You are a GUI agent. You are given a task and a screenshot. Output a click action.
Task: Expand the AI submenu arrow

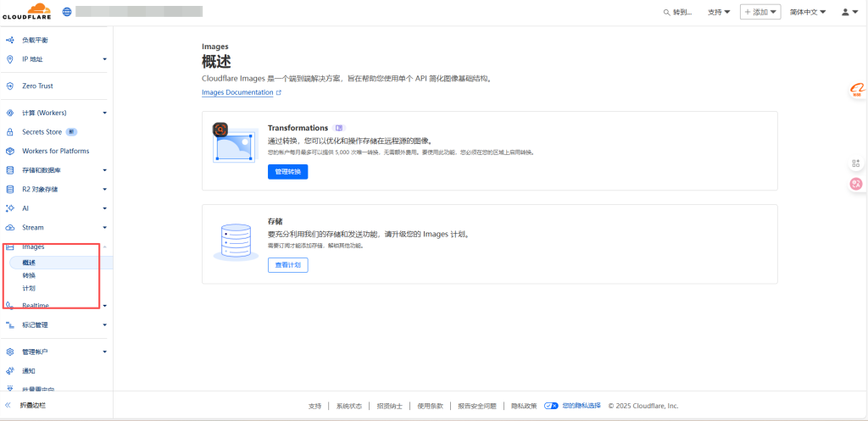tap(104, 208)
